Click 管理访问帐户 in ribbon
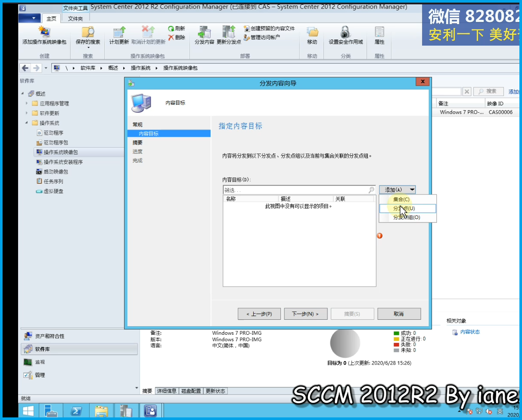 [262, 37]
